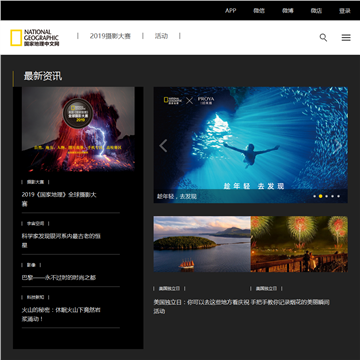Open 巴黎——永不过时的时尚之都 article
The image size is (360, 360).
click(x=59, y=277)
